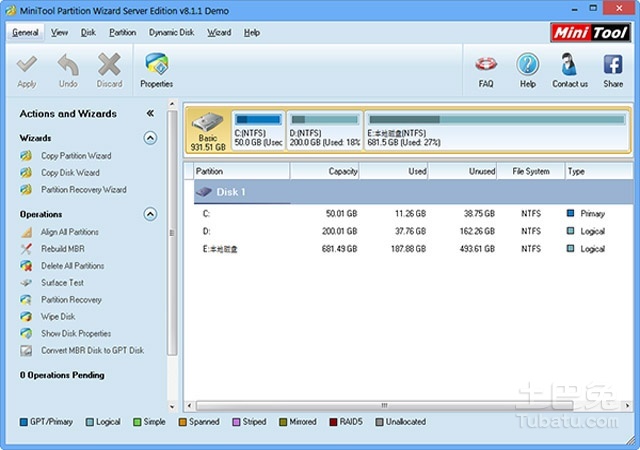Collapse the Wizards section
This screenshot has width=640, height=450.
point(150,138)
